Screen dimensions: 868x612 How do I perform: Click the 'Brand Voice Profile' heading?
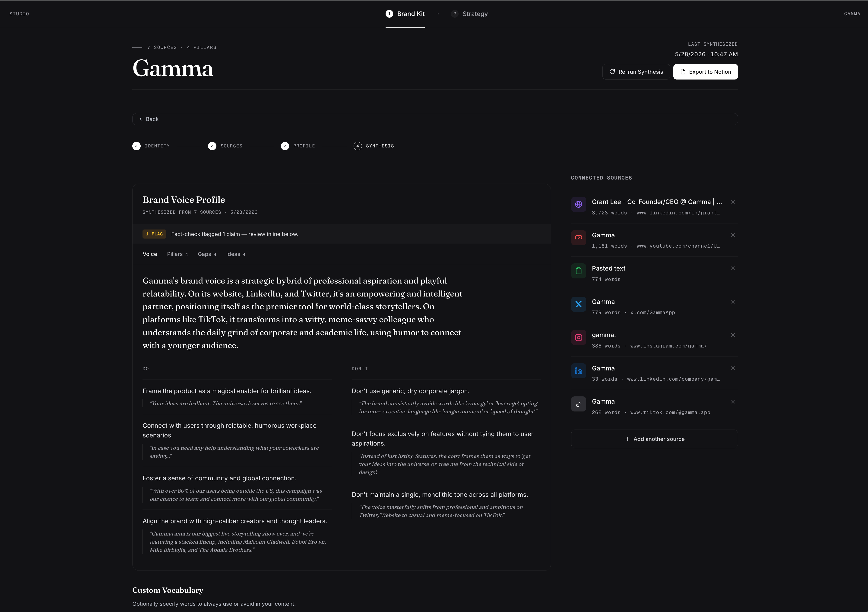click(x=184, y=200)
